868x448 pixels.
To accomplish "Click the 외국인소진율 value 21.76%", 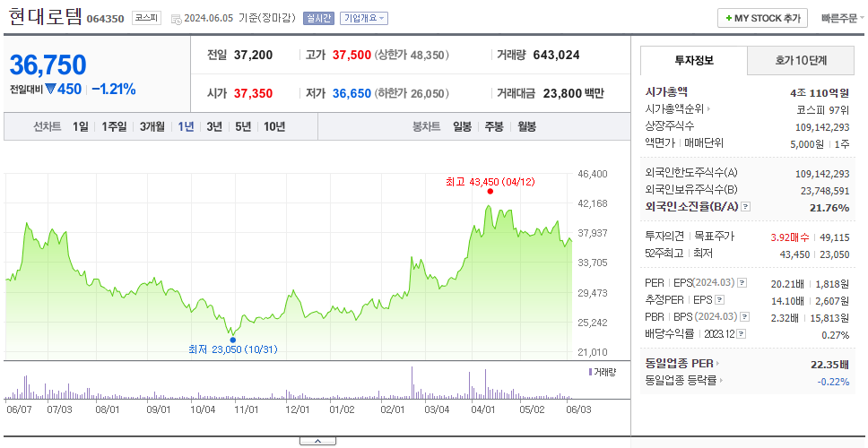I will 829,207.
